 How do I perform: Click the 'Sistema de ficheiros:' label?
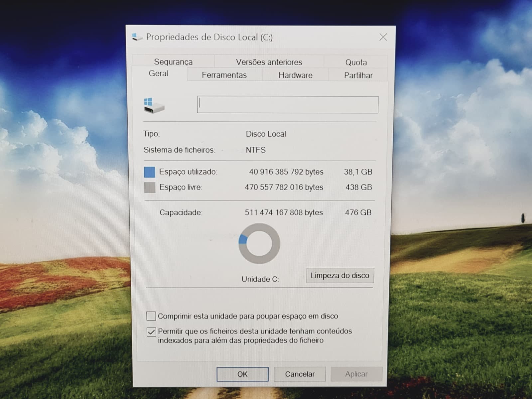[x=180, y=150]
